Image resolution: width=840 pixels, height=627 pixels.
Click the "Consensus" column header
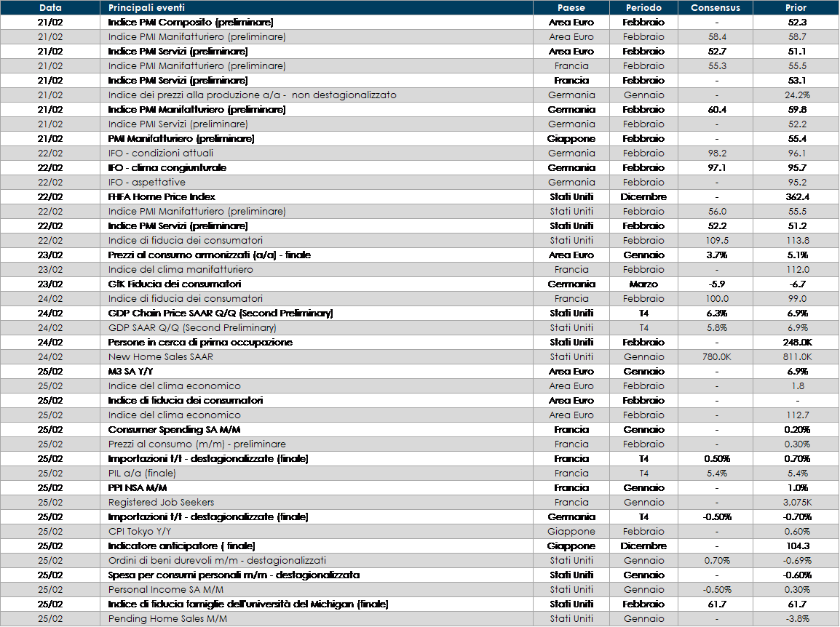pyautogui.click(x=715, y=8)
